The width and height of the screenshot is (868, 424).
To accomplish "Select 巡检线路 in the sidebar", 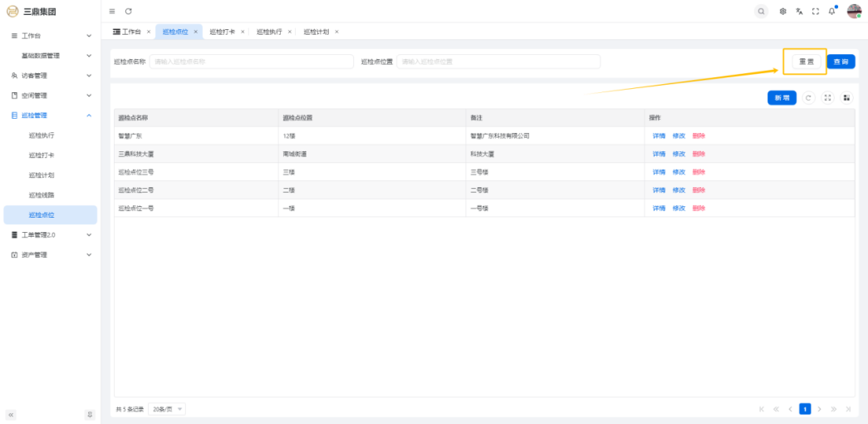I will click(x=42, y=195).
